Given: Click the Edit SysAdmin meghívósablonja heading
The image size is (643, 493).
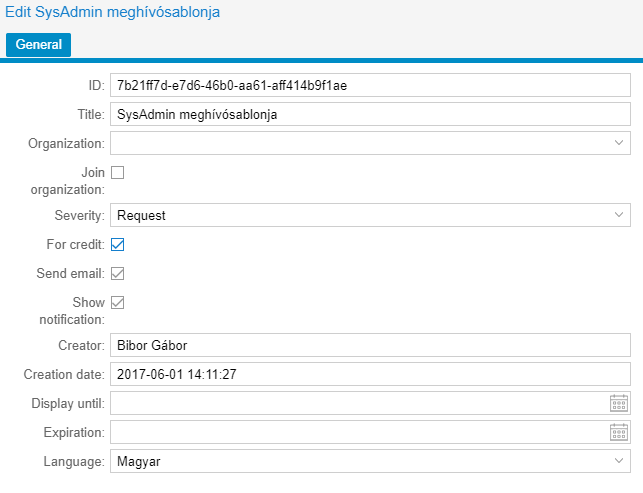Looking at the screenshot, I should coord(113,13).
